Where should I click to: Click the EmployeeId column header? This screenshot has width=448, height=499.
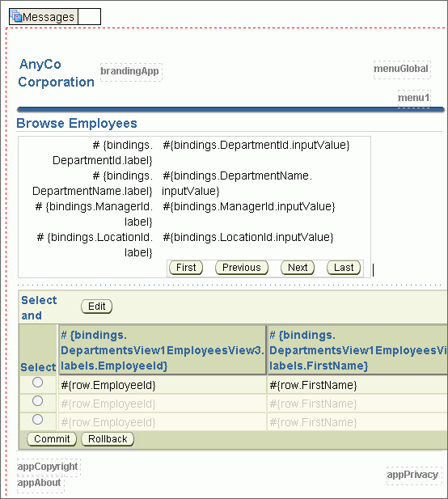(163, 350)
